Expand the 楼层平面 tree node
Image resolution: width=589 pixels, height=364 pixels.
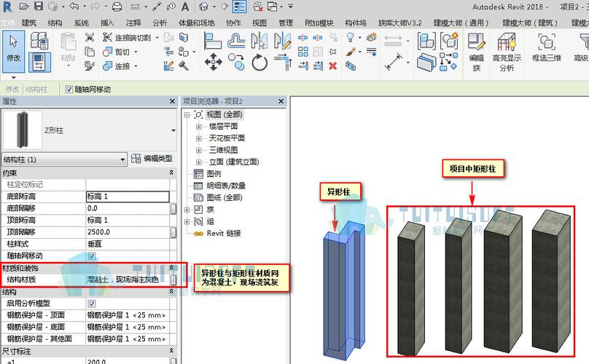pos(198,126)
